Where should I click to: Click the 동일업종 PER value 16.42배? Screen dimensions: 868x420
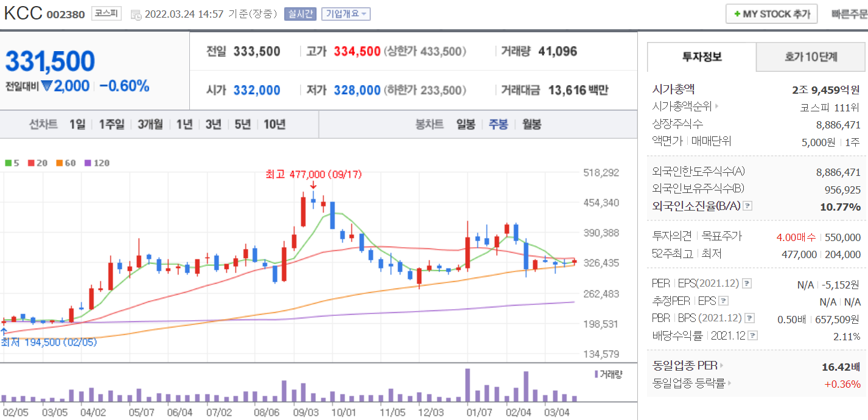[841, 366]
